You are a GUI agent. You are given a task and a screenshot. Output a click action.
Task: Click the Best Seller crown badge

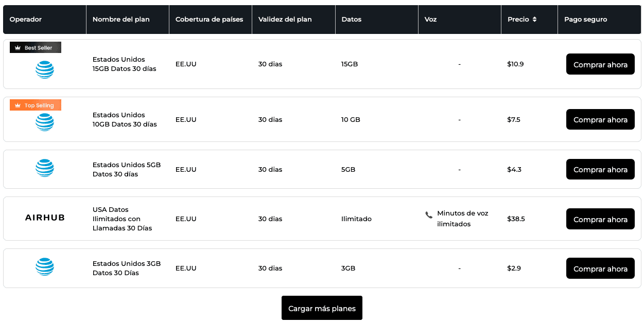36,48
